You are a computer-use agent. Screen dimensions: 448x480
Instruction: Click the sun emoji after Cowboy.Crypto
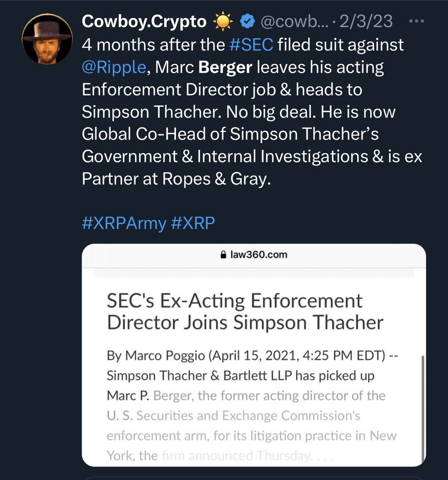click(x=223, y=22)
